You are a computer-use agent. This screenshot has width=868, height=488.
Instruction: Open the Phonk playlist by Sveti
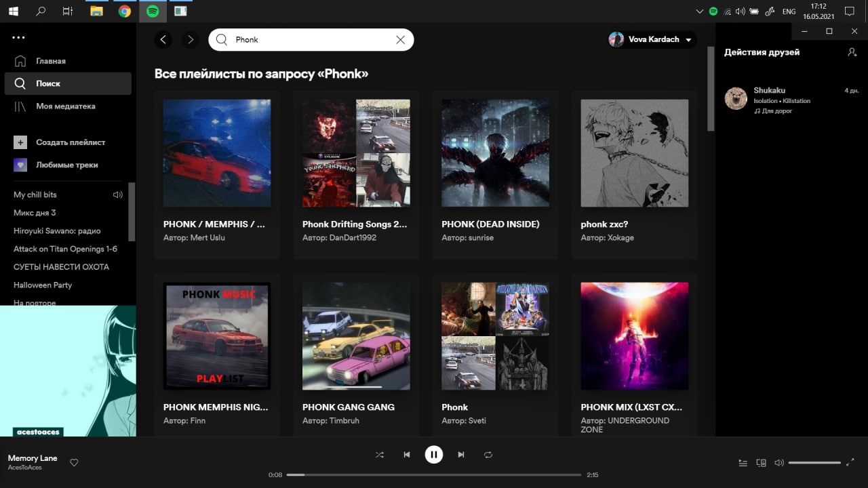[x=495, y=355]
